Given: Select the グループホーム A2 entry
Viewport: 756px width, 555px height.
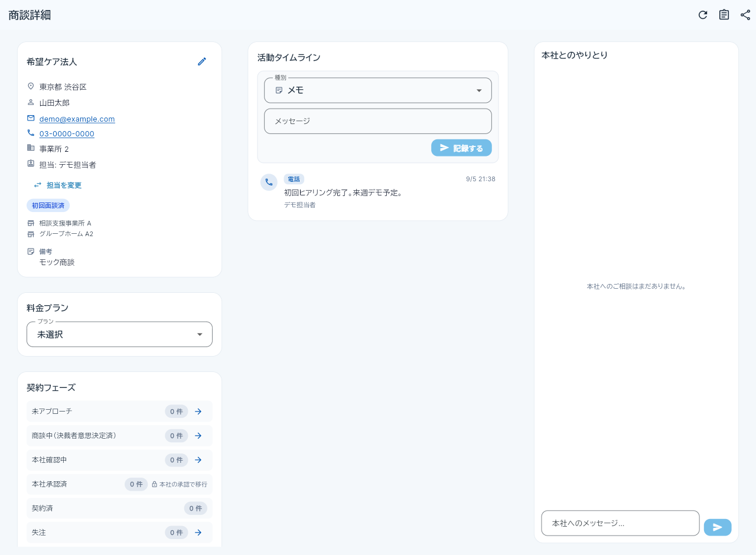Looking at the screenshot, I should pyautogui.click(x=66, y=234).
